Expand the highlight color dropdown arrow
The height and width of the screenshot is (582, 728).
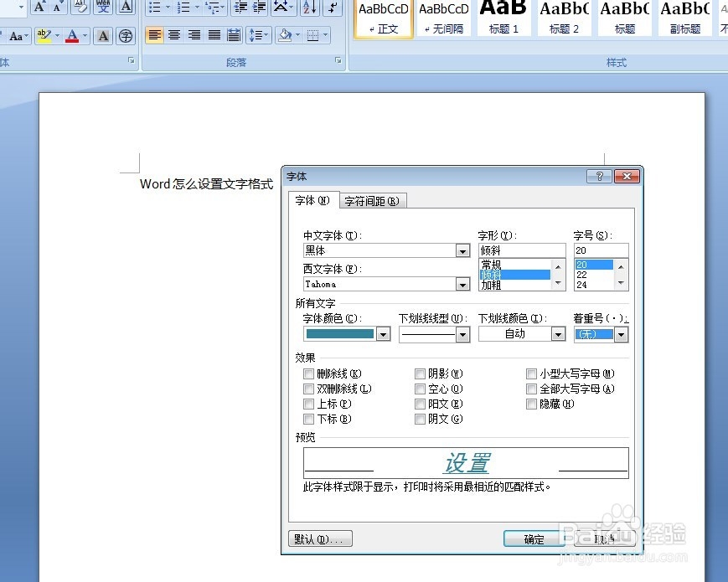tap(58, 35)
